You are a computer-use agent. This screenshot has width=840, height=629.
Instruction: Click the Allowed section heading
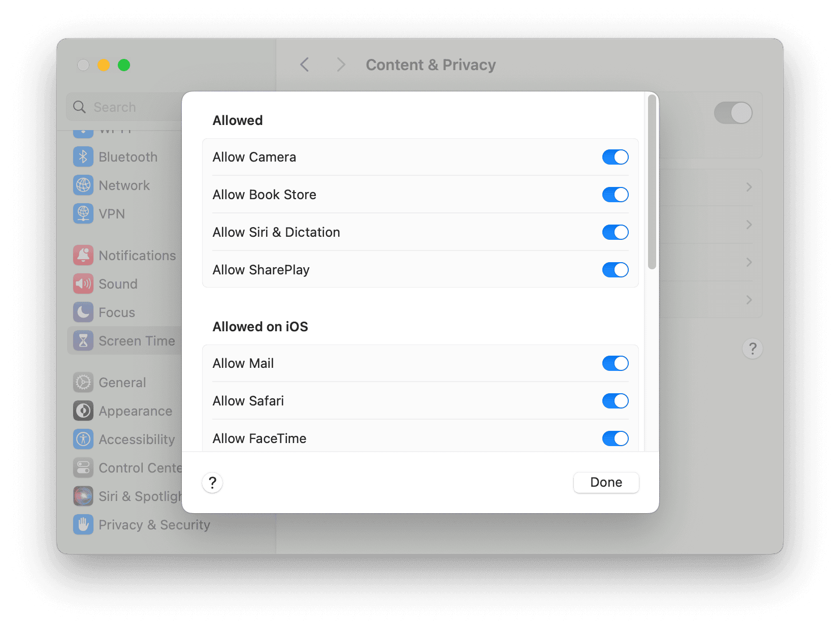pos(238,120)
